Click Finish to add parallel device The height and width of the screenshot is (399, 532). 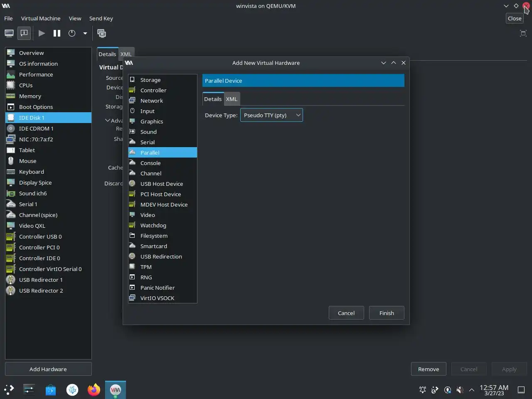click(x=387, y=313)
